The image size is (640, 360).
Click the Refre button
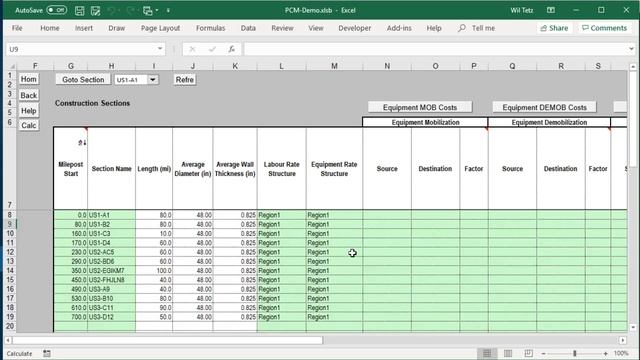tap(184, 80)
